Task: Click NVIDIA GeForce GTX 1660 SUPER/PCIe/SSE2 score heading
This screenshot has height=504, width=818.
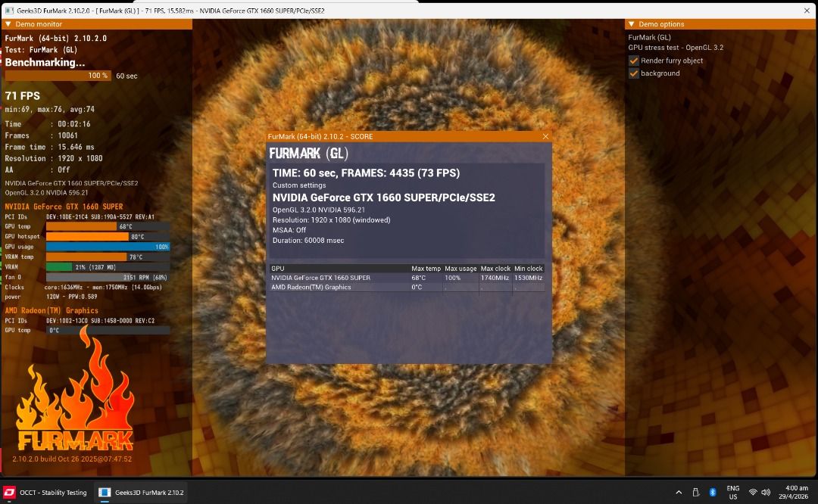Action: [384, 198]
